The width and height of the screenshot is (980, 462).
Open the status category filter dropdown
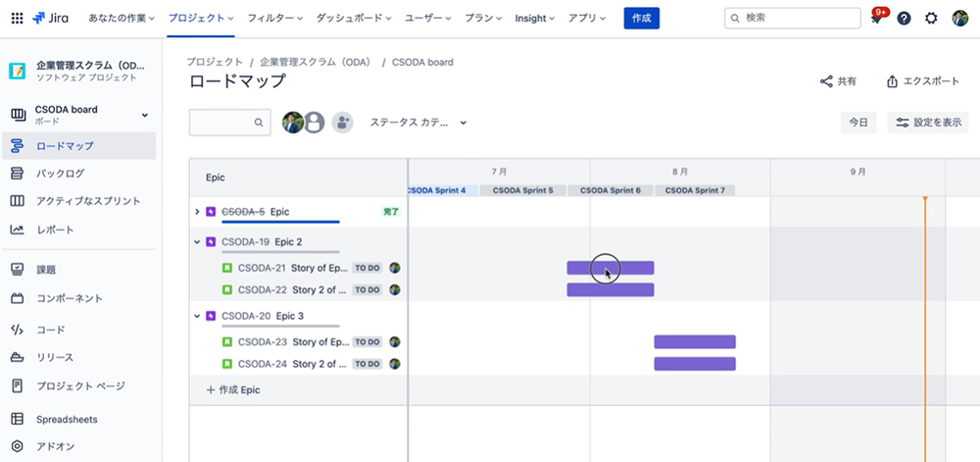tap(417, 123)
